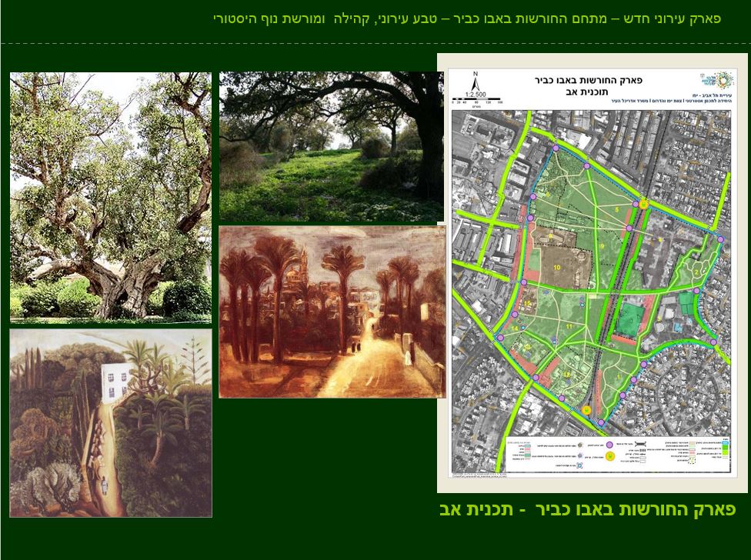Viewport: 751px width, 560px height.
Task: Click the yellow circle marker at the map's top
Action: coord(643,203)
